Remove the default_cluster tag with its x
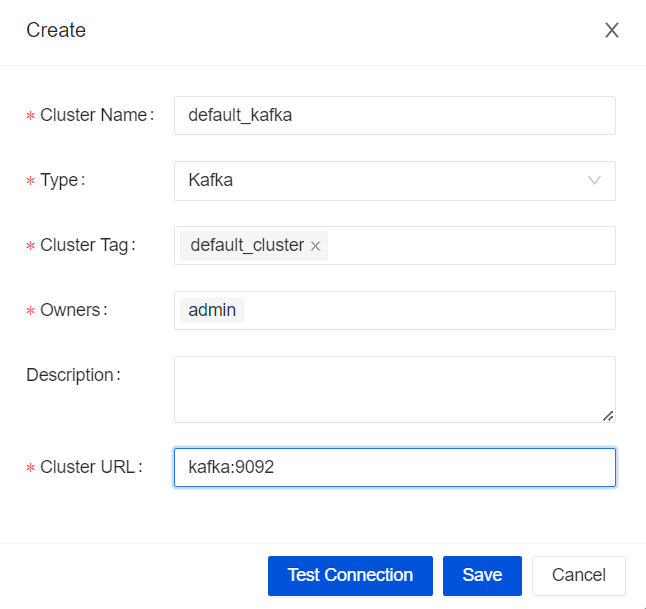The image size is (646, 609). (x=315, y=246)
